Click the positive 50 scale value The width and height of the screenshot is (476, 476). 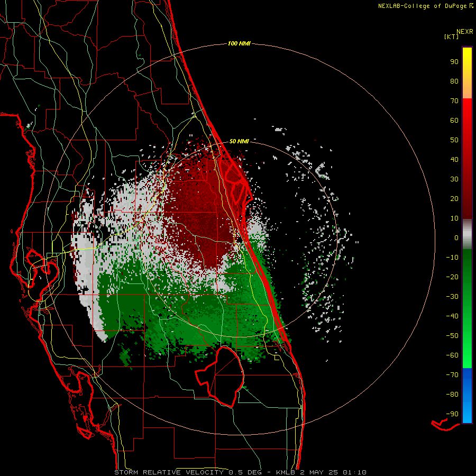454,140
